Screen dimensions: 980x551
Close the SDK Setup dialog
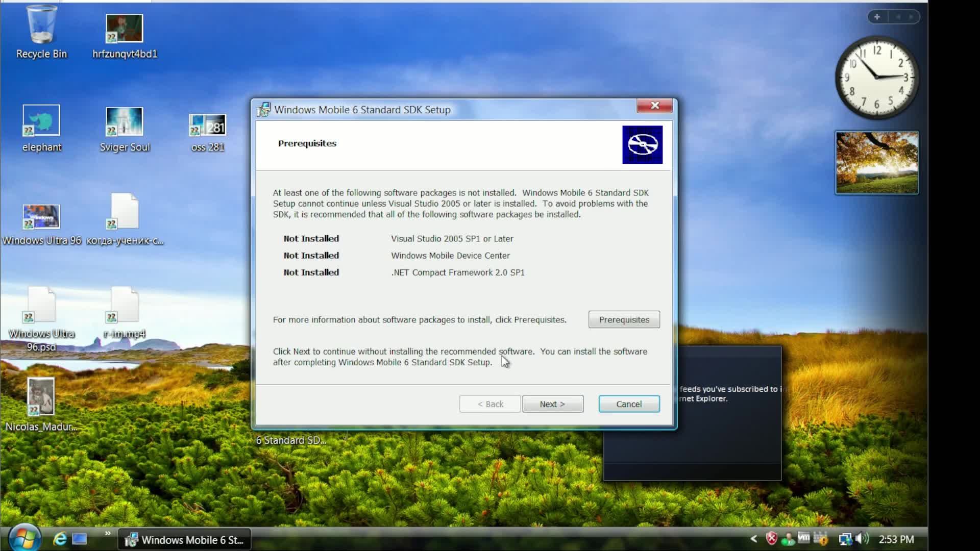[x=655, y=105]
